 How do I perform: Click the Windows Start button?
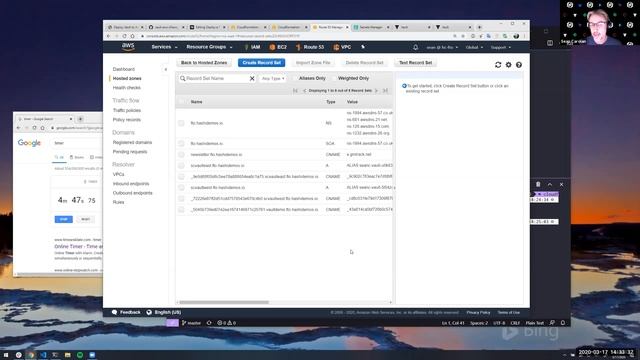coord(6,355)
